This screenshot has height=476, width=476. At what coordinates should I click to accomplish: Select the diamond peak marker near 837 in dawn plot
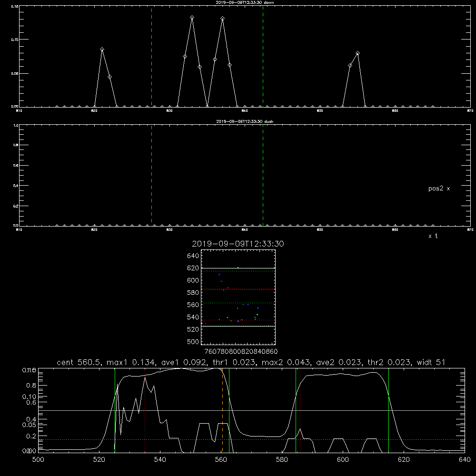click(222, 19)
